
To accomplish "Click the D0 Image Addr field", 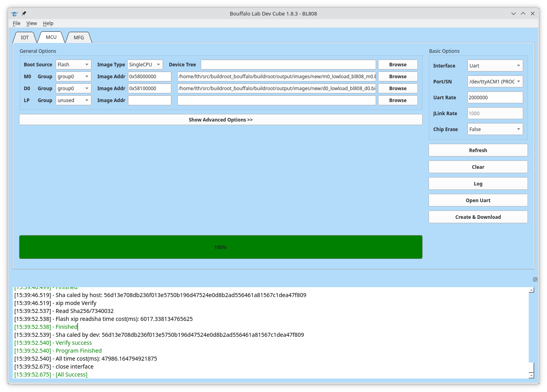I will click(149, 89).
